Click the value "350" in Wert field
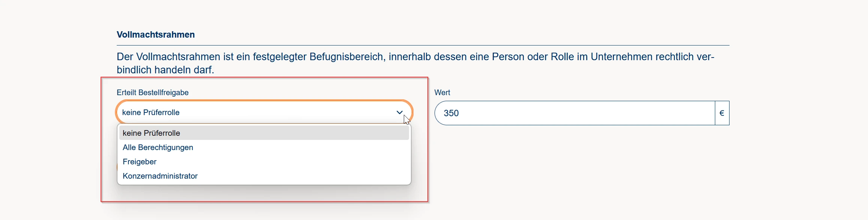 451,113
